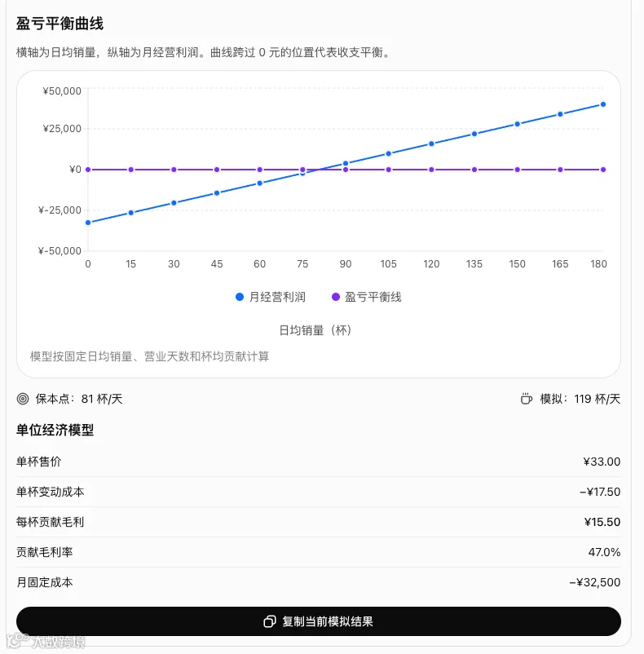The width and height of the screenshot is (644, 654).
Task: Click the x-axis label 90
Action: pos(346,264)
